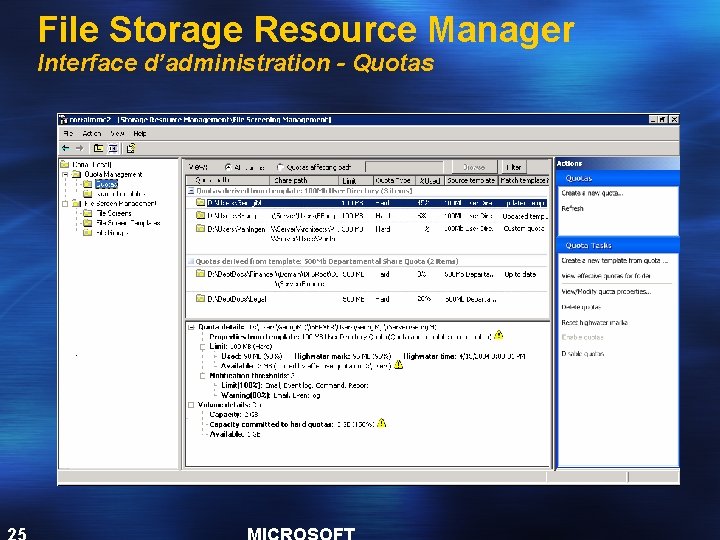Click folder icon of the highlighted quota row
Screen dimensions: 720x540
[200, 202]
